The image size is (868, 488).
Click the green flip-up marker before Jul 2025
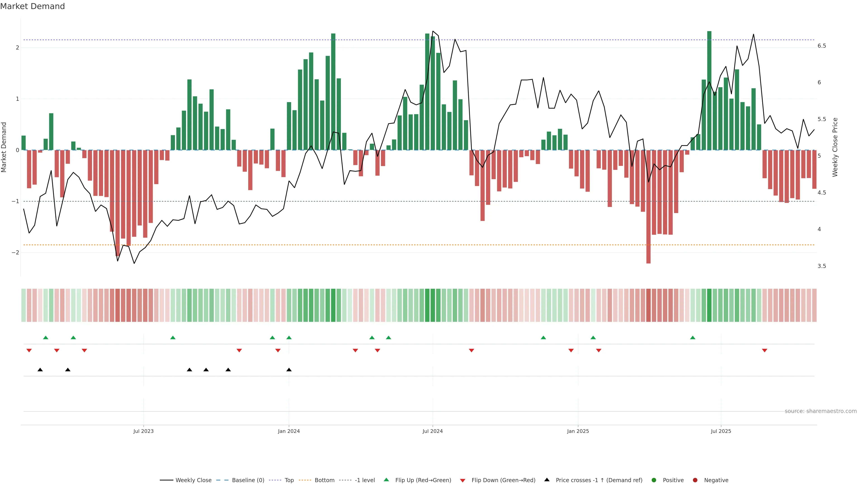(693, 338)
